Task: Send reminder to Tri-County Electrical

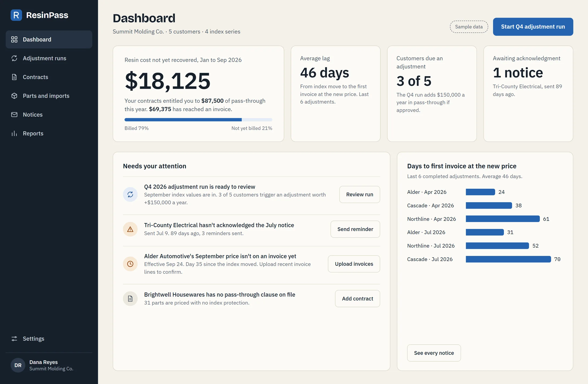Action: [355, 229]
